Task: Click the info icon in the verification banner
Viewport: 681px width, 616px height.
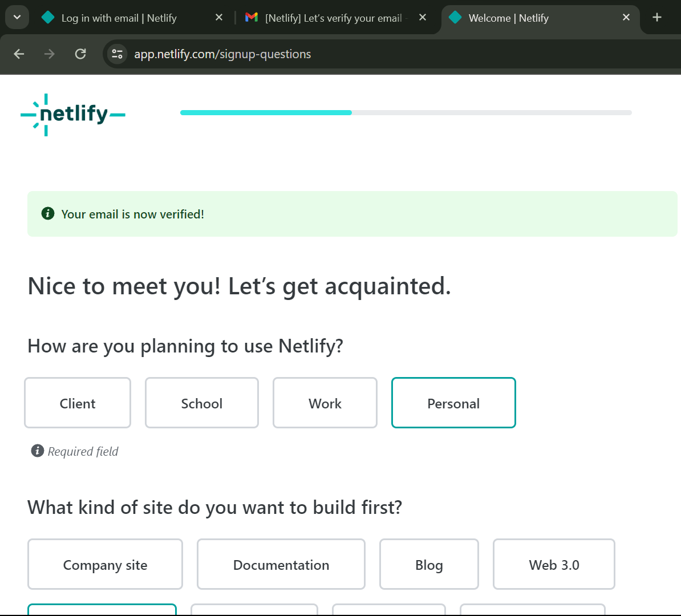Action: [x=47, y=213]
